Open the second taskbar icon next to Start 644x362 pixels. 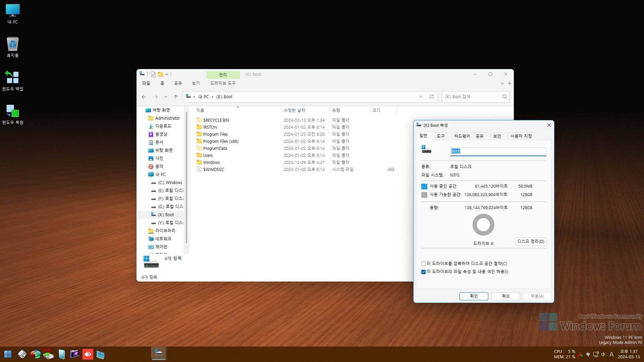tap(22, 354)
